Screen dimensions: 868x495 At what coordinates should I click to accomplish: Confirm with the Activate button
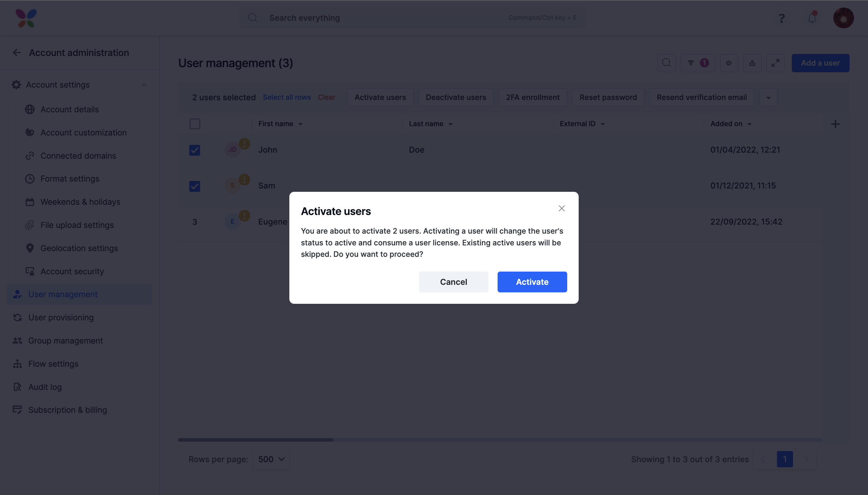532,282
